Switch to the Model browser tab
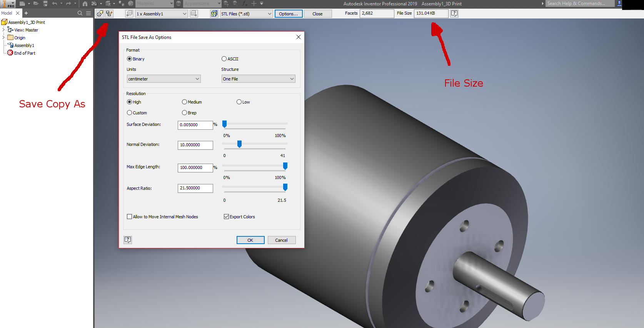 (x=7, y=13)
